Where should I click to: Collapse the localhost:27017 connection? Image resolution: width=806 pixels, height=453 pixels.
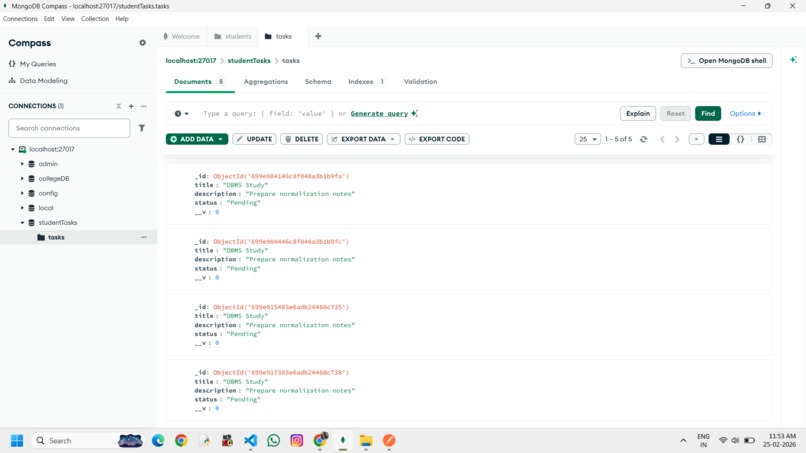tap(13, 149)
